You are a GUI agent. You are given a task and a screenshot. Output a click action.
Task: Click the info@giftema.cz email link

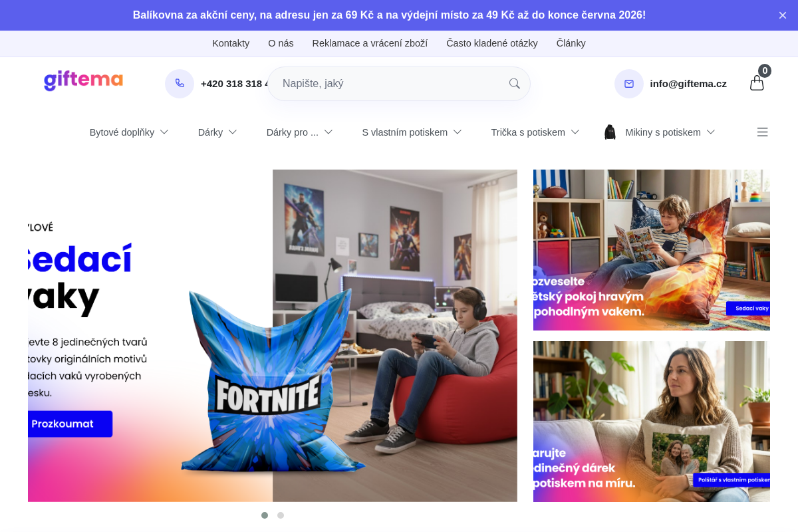tap(688, 84)
